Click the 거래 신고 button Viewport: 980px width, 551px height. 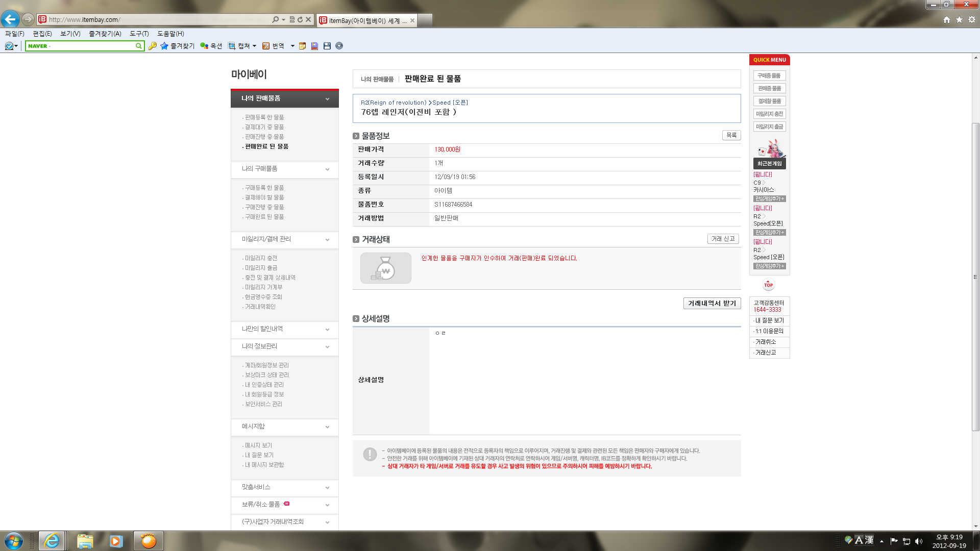pyautogui.click(x=723, y=239)
